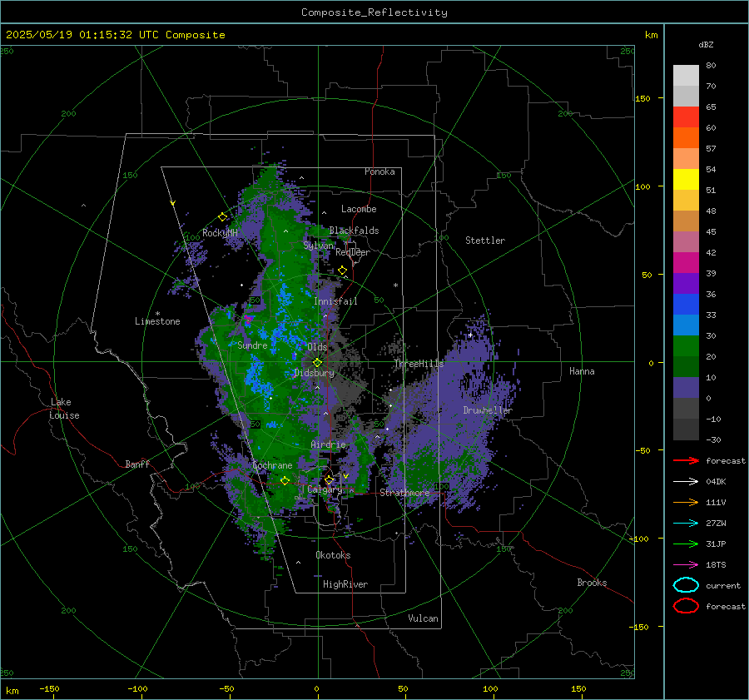Select the light gray swatch between 80 and 70 dBZ

(686, 76)
